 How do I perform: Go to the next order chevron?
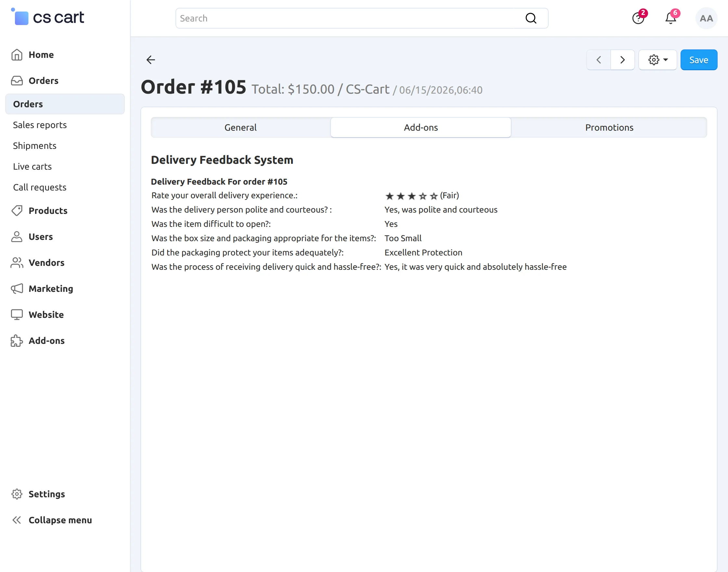coord(622,60)
